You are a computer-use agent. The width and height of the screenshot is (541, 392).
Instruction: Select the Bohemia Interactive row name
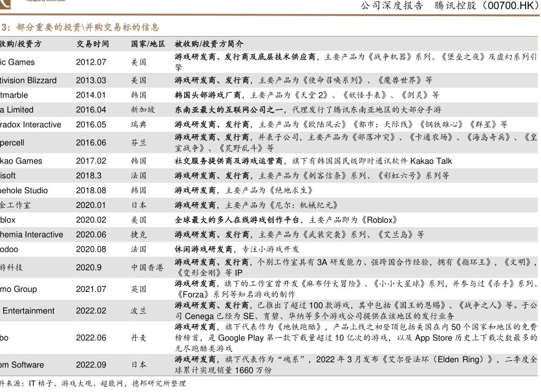point(31,234)
